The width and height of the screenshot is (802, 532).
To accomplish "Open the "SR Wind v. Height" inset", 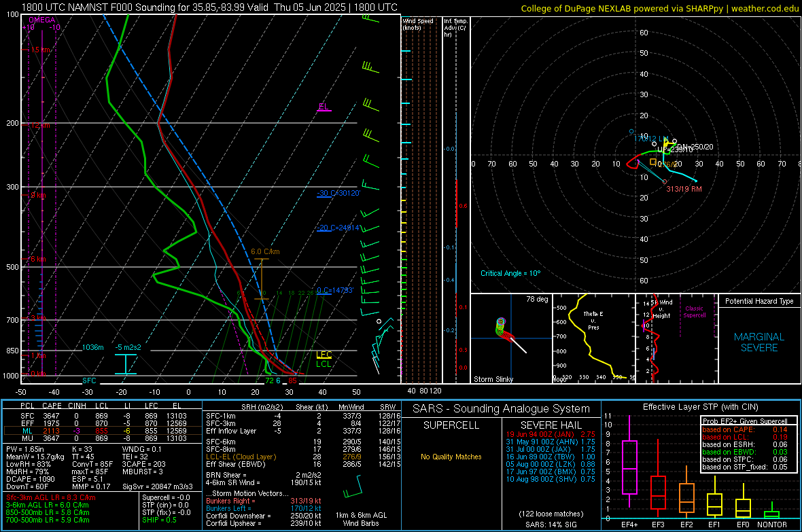I will 676,338.
